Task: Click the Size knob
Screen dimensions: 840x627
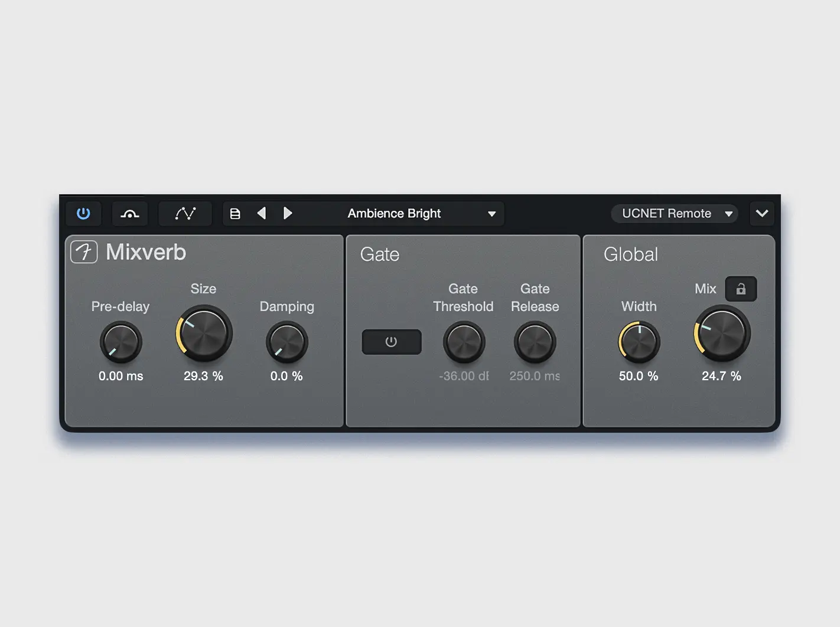Action: click(204, 333)
